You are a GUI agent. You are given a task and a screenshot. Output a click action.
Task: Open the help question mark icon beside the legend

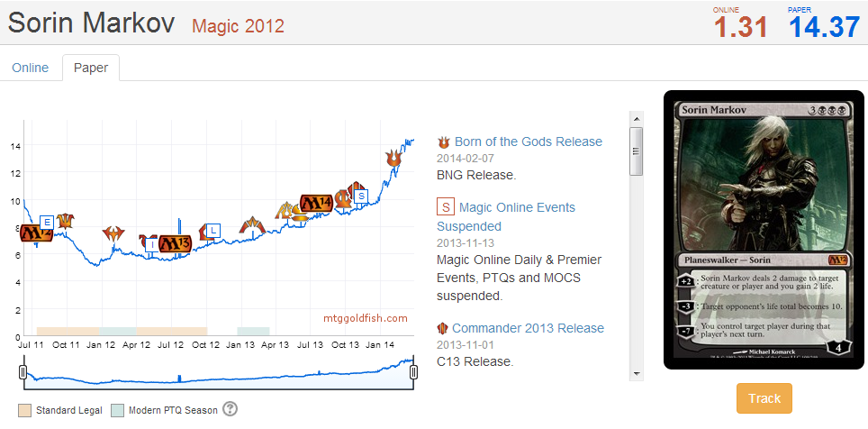(230, 410)
